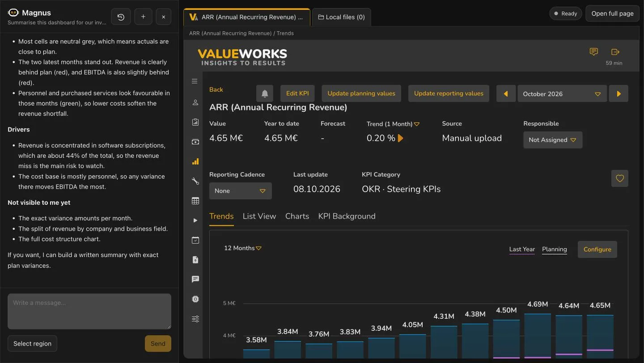The width and height of the screenshot is (644, 363).
Task: Open the table grid sidebar icon
Action: (195, 201)
